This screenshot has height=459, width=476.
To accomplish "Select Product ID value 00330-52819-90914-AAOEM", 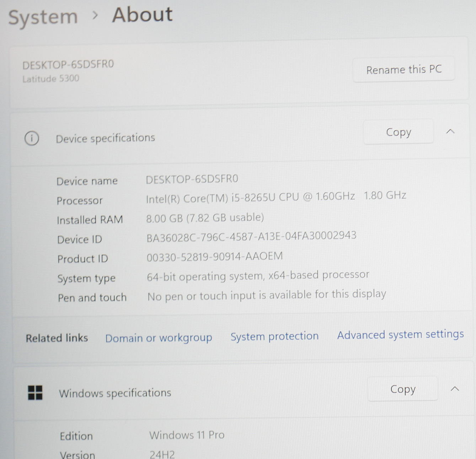I will (x=215, y=256).
